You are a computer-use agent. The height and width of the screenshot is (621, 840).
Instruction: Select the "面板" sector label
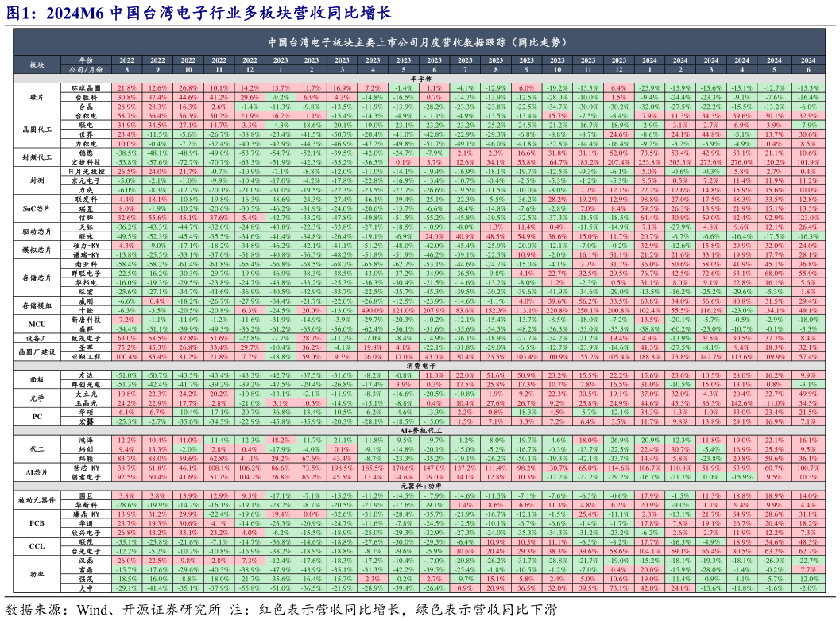[37, 380]
